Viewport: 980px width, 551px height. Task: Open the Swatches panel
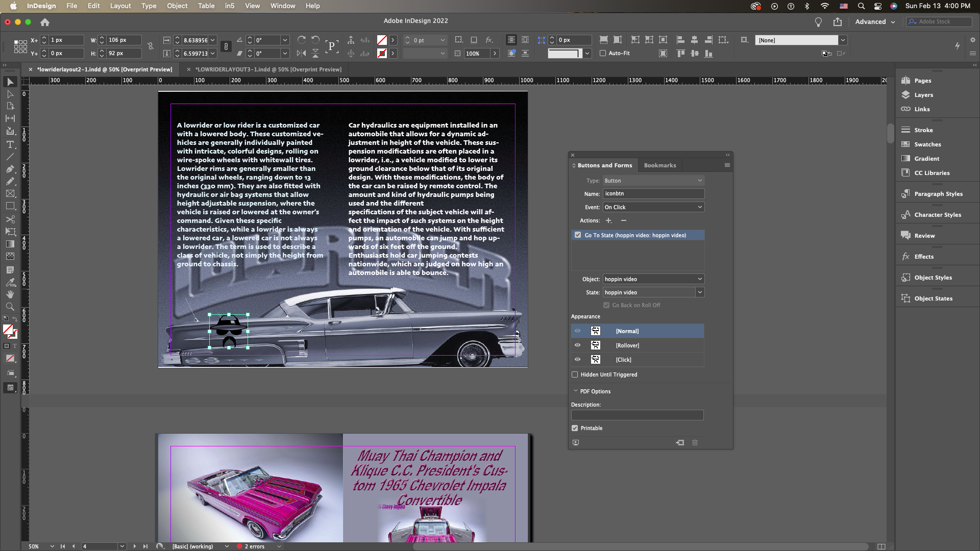(x=927, y=144)
